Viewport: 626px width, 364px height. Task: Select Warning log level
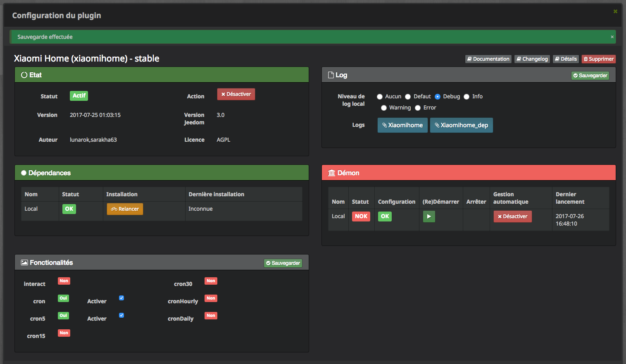click(384, 108)
